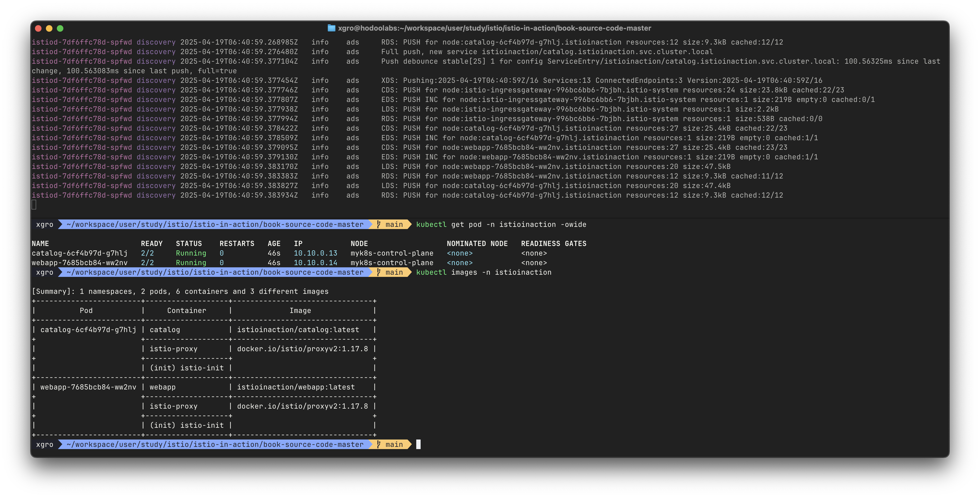Viewport: 980px width, 498px height.
Task: Click the istioinaction/catalog:latest image cell
Action: [x=298, y=330]
